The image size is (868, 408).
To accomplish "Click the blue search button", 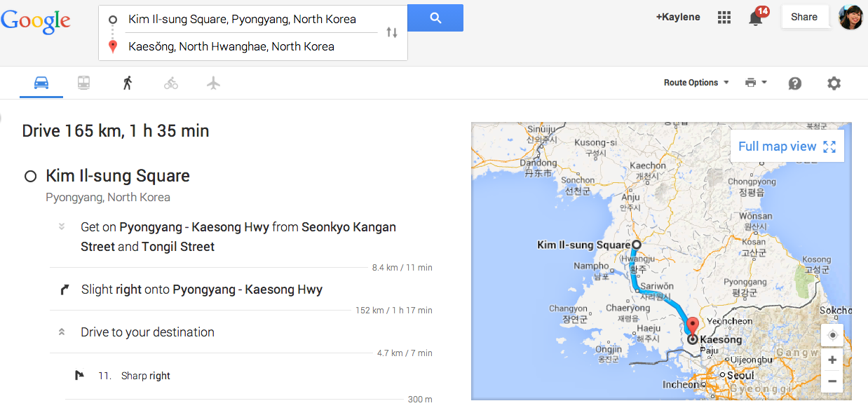I will 435,18.
